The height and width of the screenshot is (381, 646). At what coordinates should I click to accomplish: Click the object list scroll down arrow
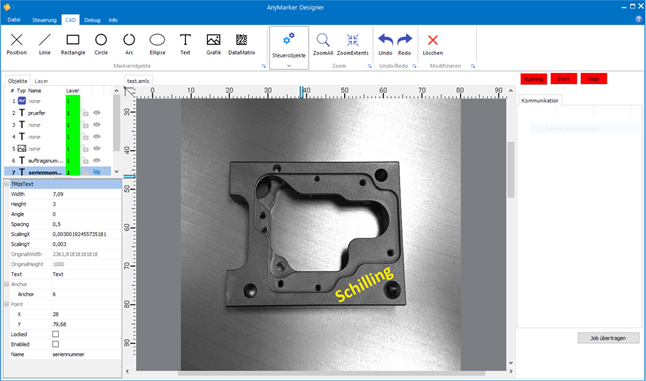click(116, 171)
